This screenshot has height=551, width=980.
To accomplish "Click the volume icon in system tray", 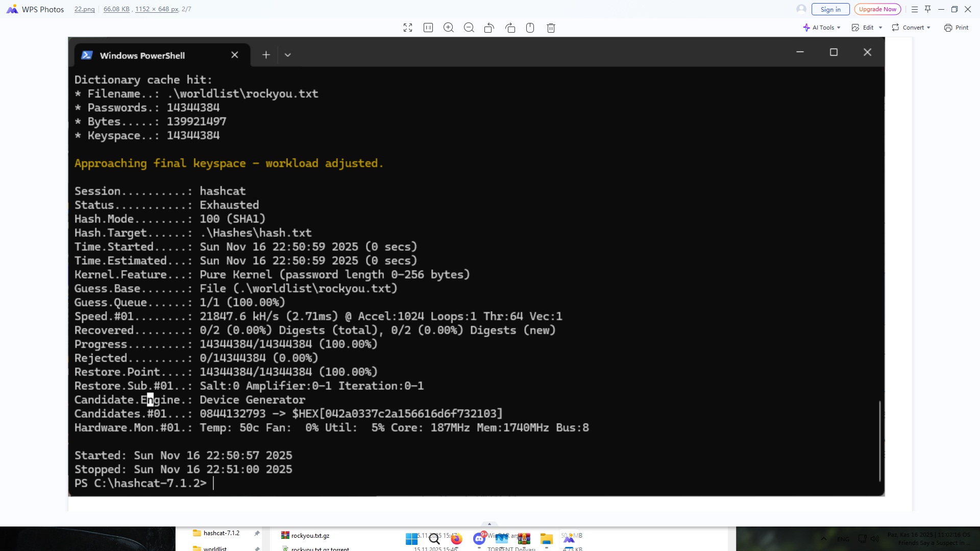I will pyautogui.click(x=875, y=539).
